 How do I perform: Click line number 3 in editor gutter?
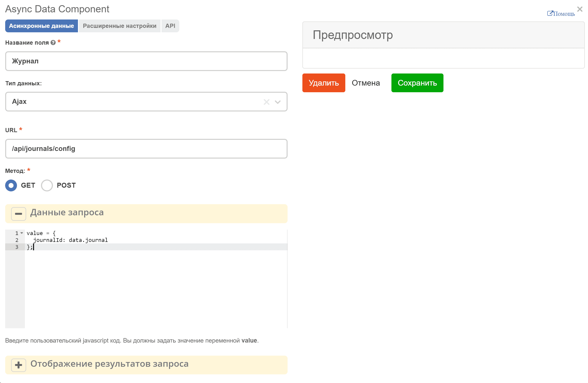point(17,247)
